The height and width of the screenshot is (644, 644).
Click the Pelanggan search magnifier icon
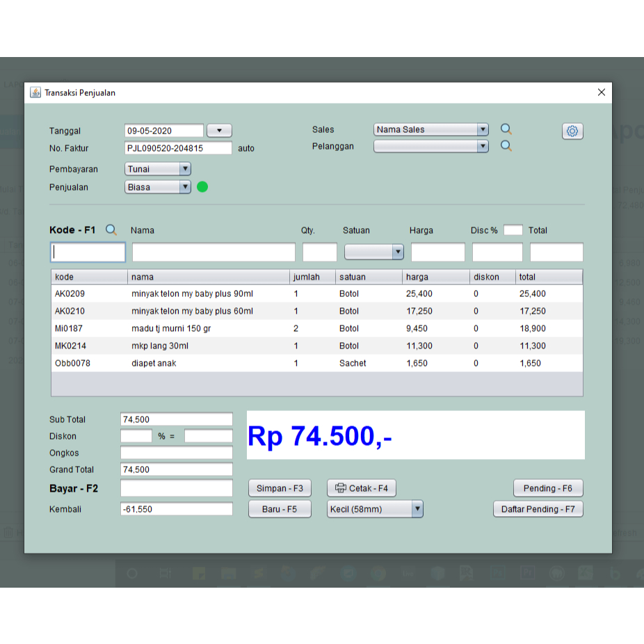coord(506,146)
